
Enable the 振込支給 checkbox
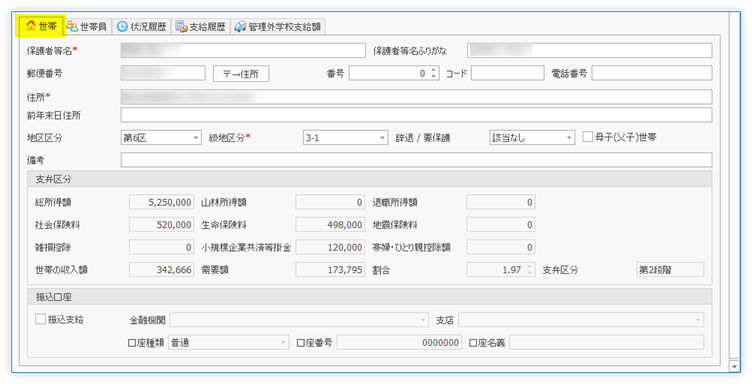(41, 319)
